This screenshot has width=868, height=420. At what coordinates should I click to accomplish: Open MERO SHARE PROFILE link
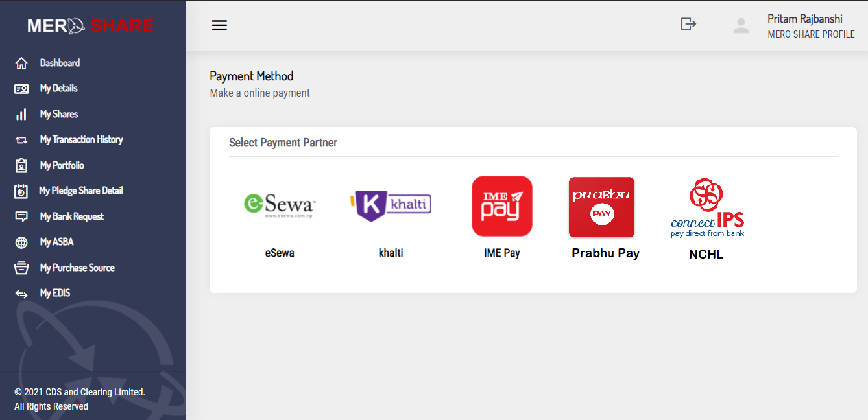tap(812, 34)
